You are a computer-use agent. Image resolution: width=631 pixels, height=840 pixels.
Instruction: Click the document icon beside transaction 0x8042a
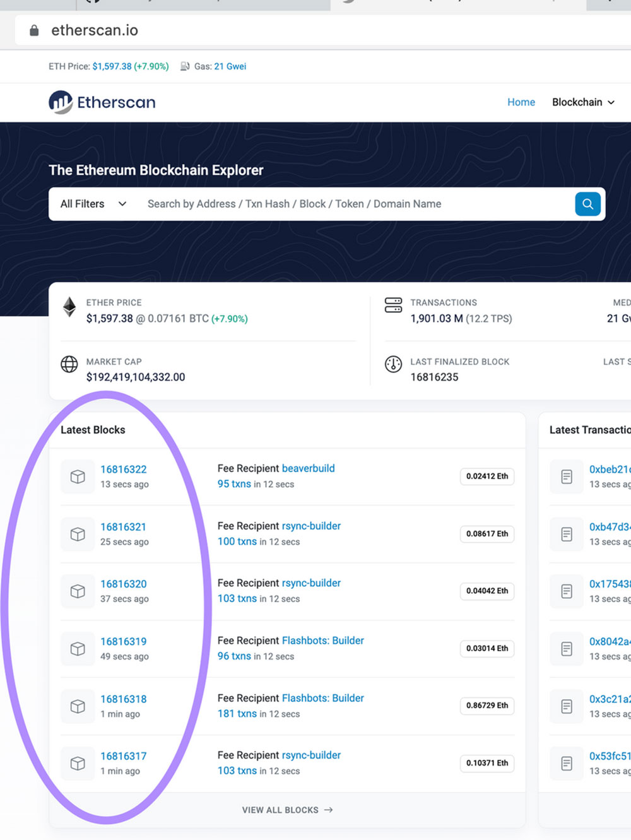click(x=567, y=649)
